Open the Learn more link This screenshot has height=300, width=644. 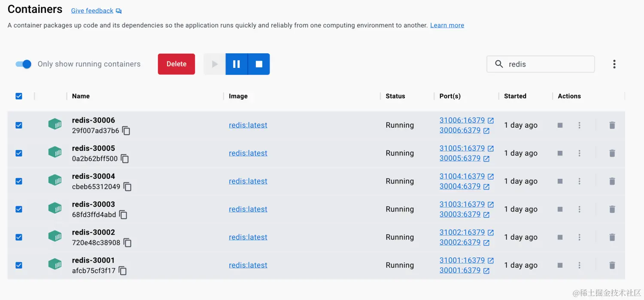(447, 25)
